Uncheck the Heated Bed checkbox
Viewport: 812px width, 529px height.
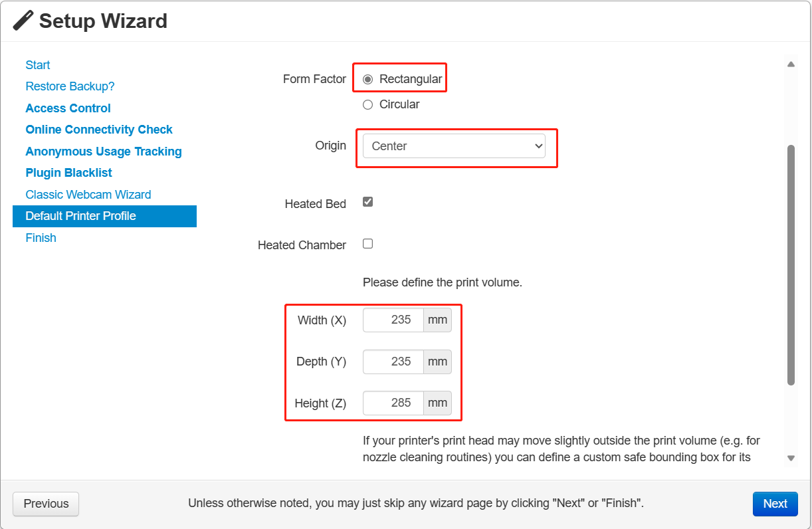click(368, 202)
